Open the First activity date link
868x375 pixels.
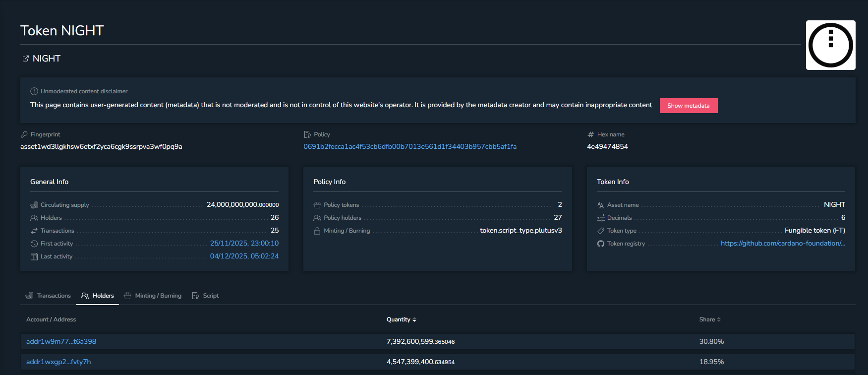(x=244, y=243)
